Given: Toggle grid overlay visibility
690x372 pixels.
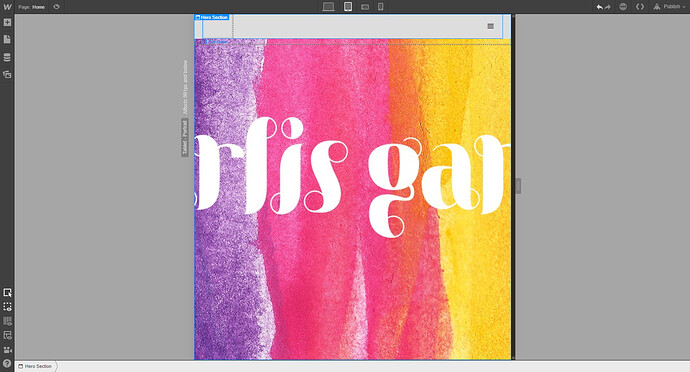Looking at the screenshot, I should [7, 321].
